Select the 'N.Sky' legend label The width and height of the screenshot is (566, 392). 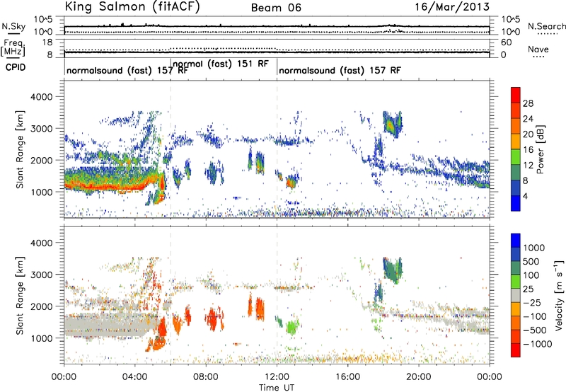tap(13, 26)
